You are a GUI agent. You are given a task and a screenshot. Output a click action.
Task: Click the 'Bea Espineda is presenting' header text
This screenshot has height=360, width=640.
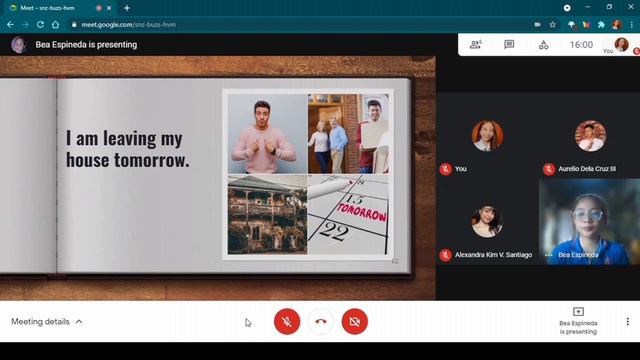[x=86, y=44]
